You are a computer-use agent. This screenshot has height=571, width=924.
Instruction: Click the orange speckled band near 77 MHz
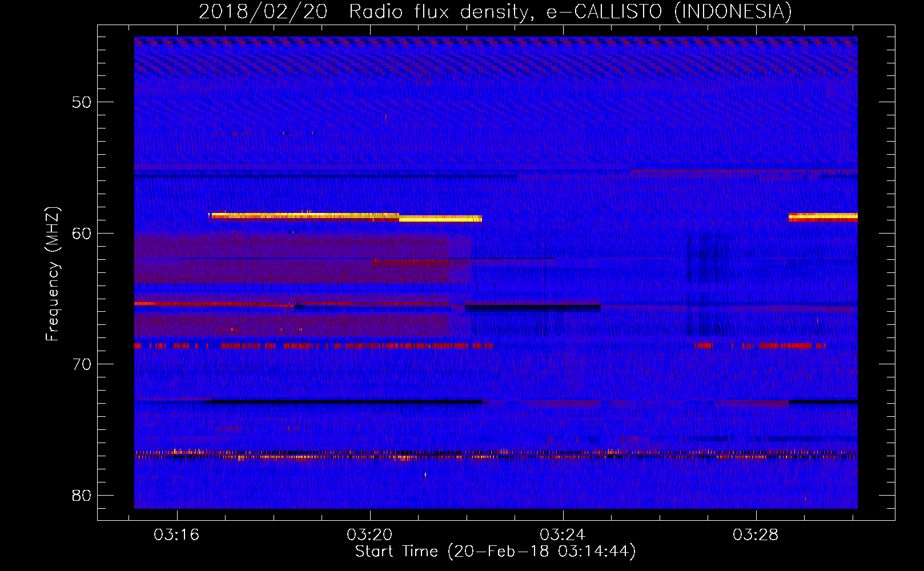(496, 455)
